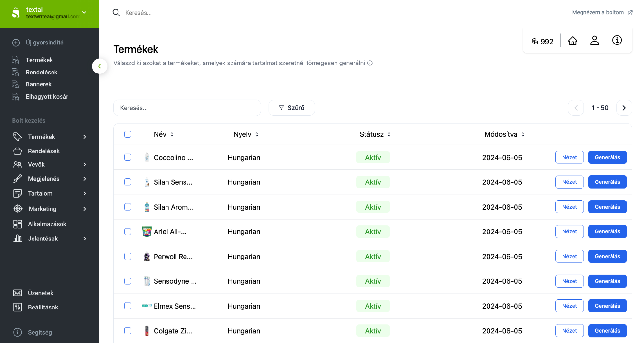
Task: Click the magnifier icon in the top search bar
Action: pos(116,13)
